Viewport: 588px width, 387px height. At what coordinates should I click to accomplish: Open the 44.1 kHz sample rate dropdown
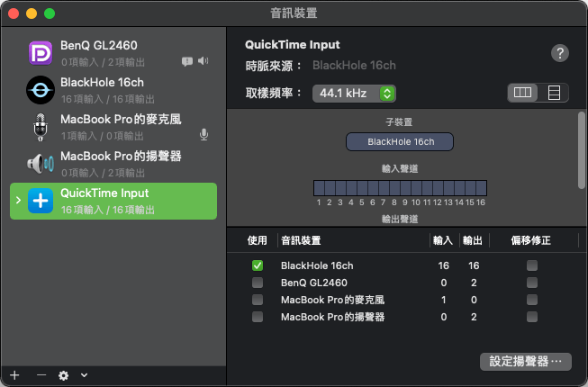coord(354,94)
